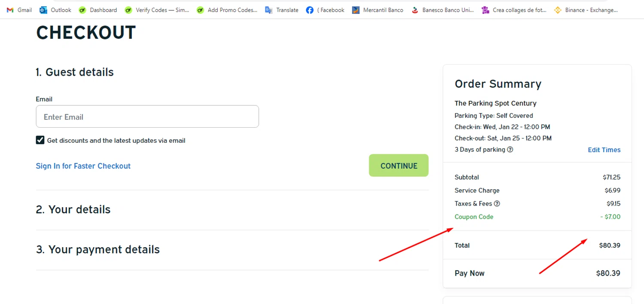The width and height of the screenshot is (644, 304).
Task: Click the Guest details heading
Action: pyautogui.click(x=75, y=72)
